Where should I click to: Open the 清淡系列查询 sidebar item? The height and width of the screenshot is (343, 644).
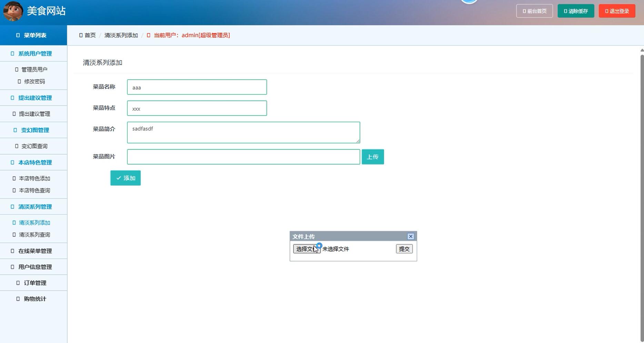(34, 235)
